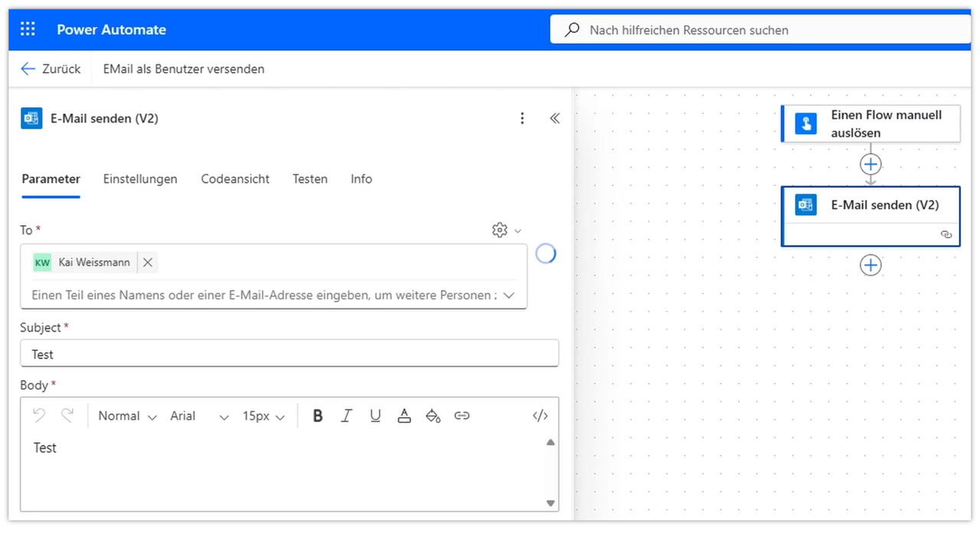This screenshot has width=980, height=533.
Task: Open the highlight fill color tool
Action: [433, 416]
